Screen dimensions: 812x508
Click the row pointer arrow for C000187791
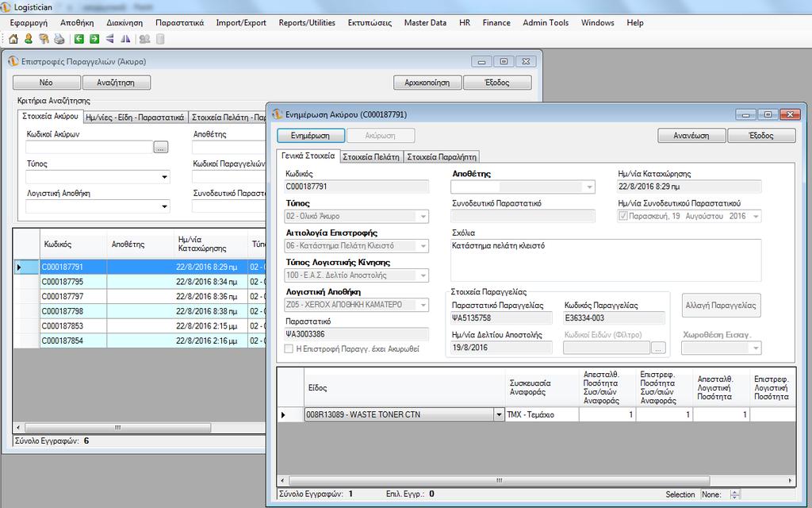[x=19, y=267]
